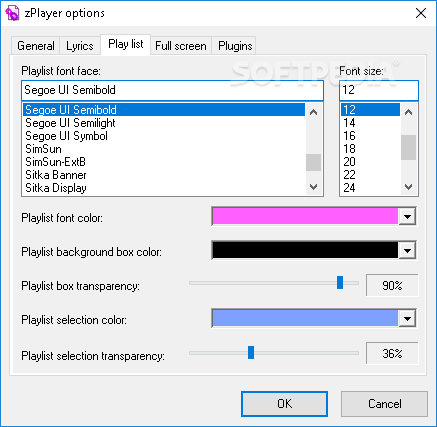
Task: Pick Sitka Display font
Action: pos(164,188)
